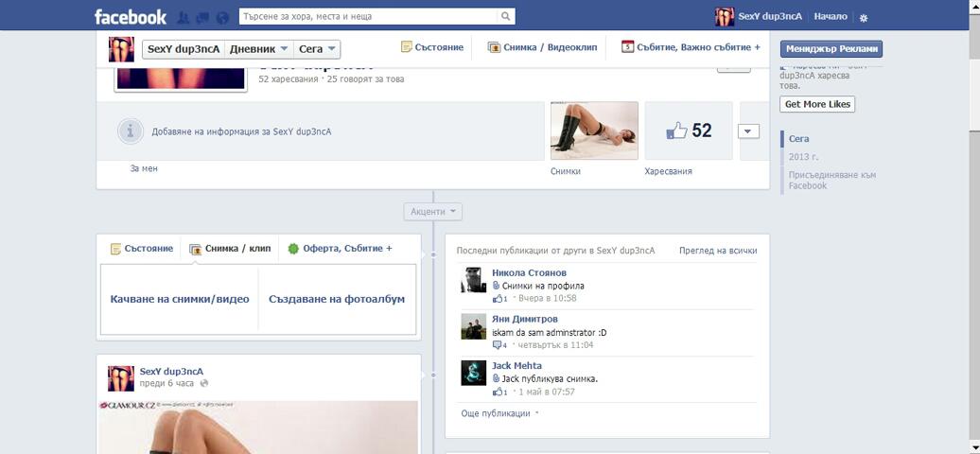Click the info icon beside Добавяне на информация
The width and height of the screenshot is (980, 454).
(131, 131)
